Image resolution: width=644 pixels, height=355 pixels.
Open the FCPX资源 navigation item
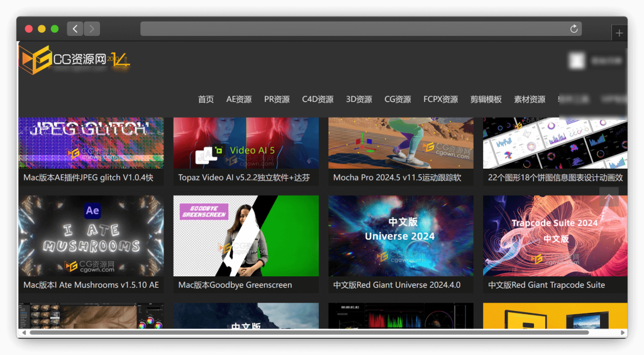440,99
